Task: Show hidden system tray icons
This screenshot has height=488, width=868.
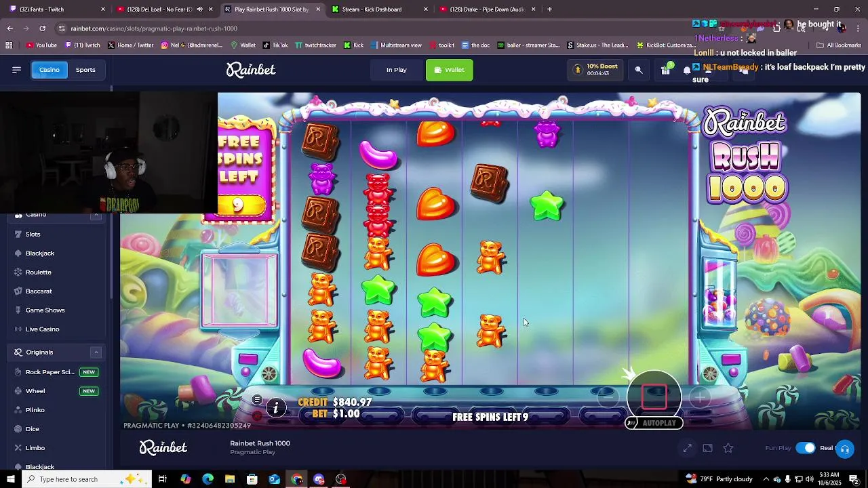Action: pos(766,479)
